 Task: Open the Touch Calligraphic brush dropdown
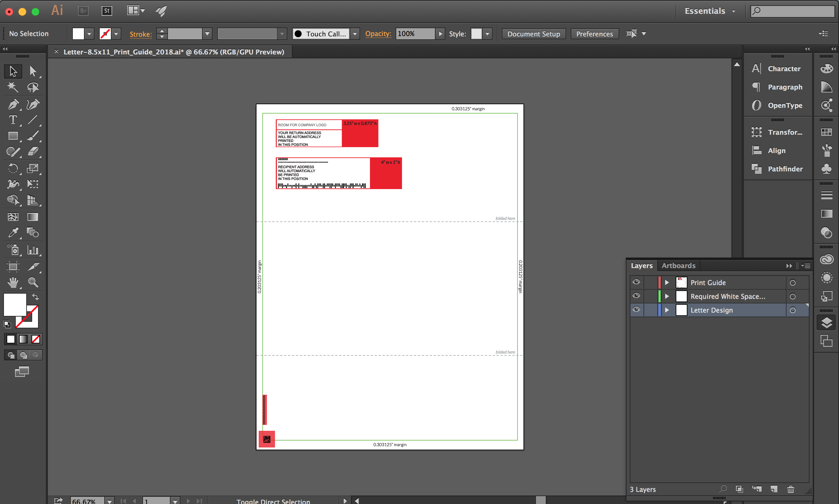(355, 34)
